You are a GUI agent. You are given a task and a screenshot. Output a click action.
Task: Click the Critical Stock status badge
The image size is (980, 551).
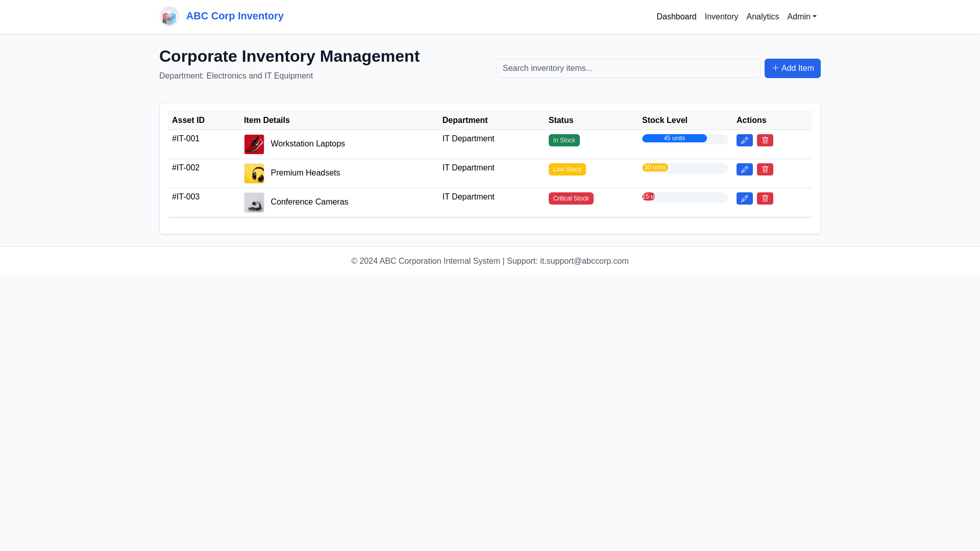point(571,198)
